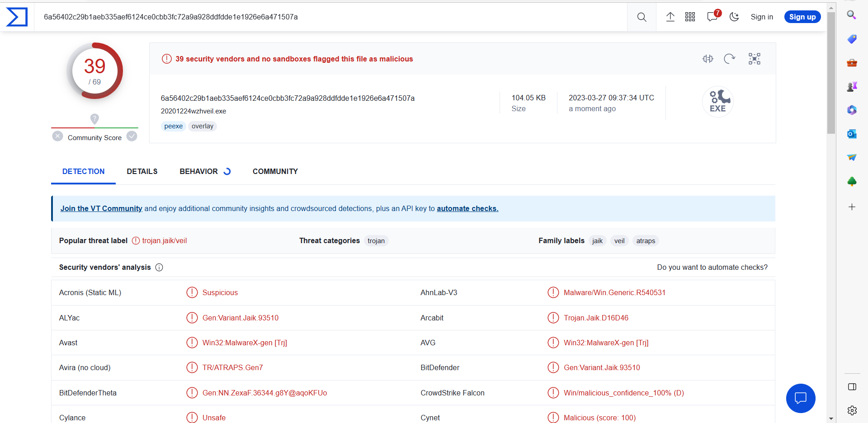Viewport: 868px width, 423px height.
Task: Open notifications with red badge
Action: point(712,17)
